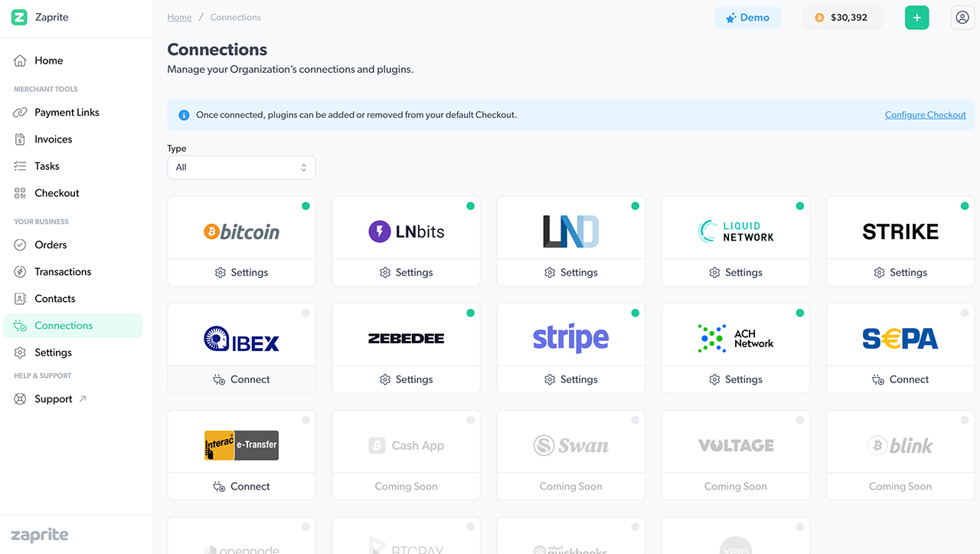This screenshot has width=980, height=554.
Task: Connect the SEPA plugin
Action: tap(900, 380)
